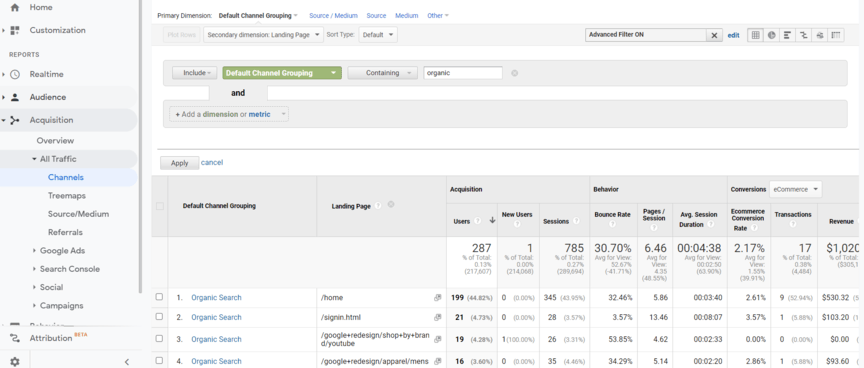Open Default Channel Grouping primary dimension dropdown
The image size is (864, 368).
(258, 15)
